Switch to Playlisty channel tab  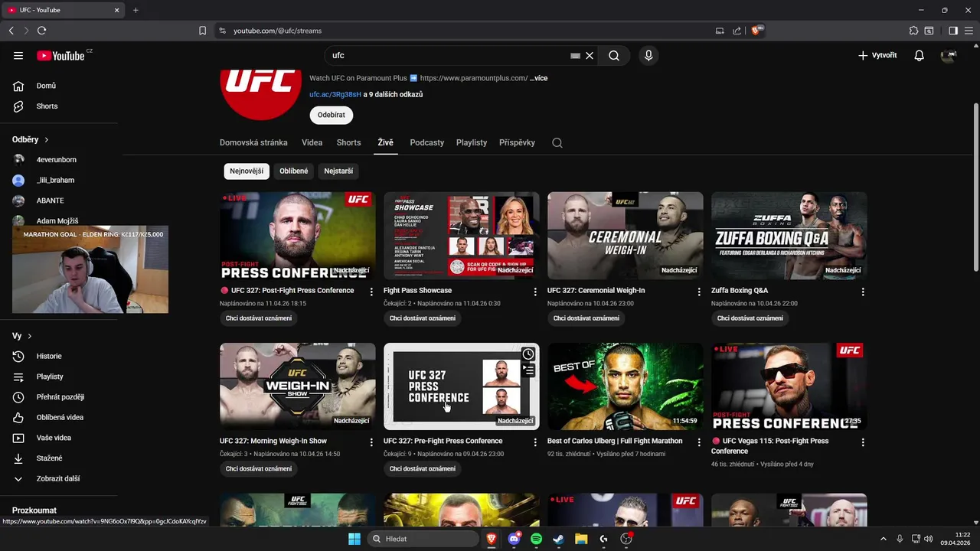[x=472, y=143]
